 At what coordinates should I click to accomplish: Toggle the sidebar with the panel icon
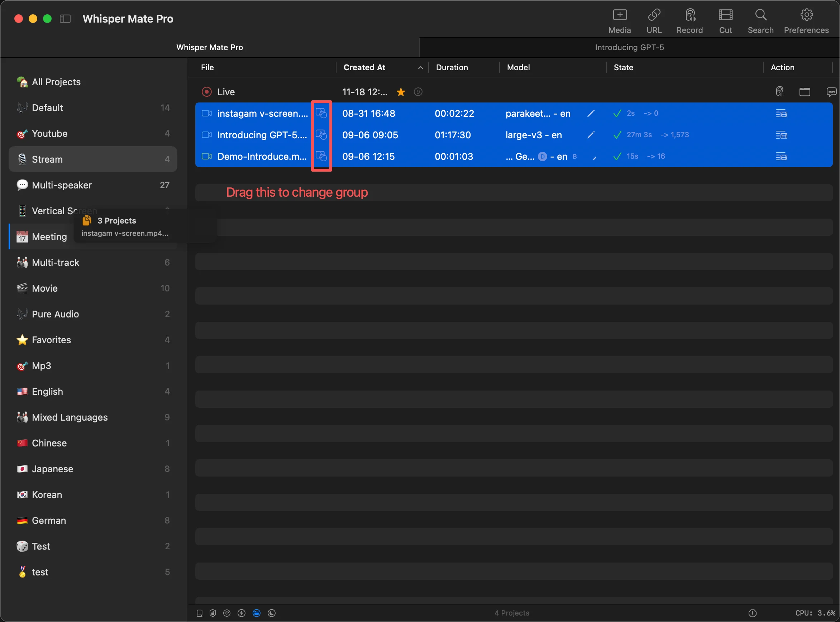point(65,19)
